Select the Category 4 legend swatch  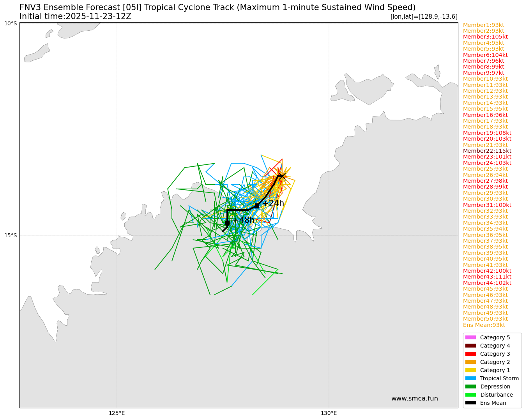tap(470, 346)
